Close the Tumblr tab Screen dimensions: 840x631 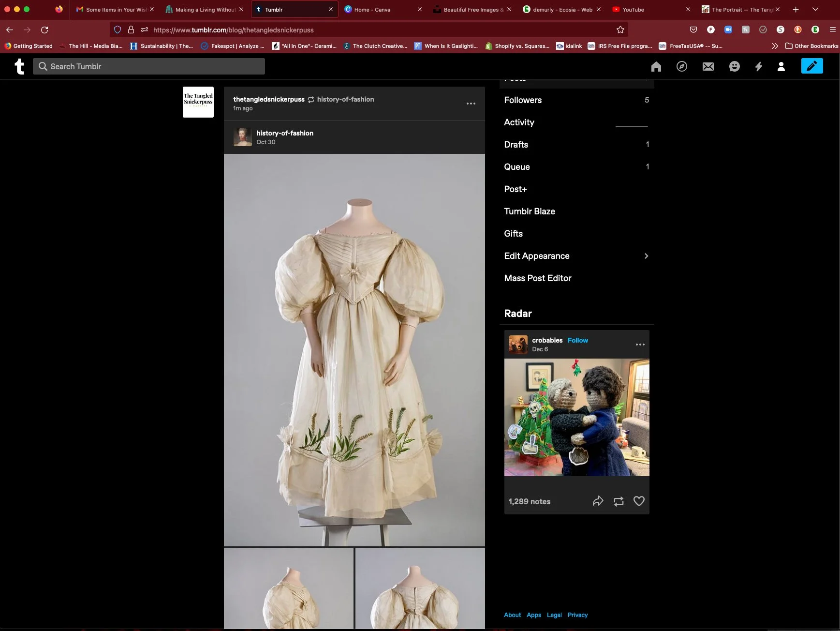331,10
